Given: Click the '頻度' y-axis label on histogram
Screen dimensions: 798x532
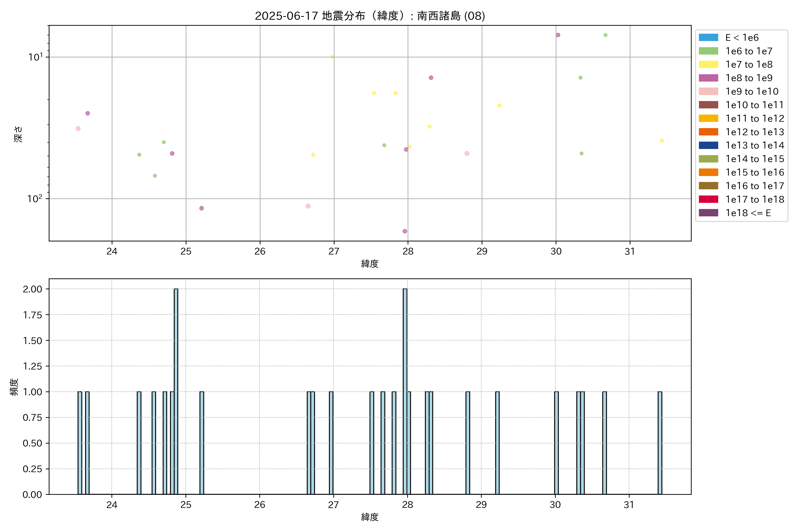Looking at the screenshot, I should (x=14, y=387).
